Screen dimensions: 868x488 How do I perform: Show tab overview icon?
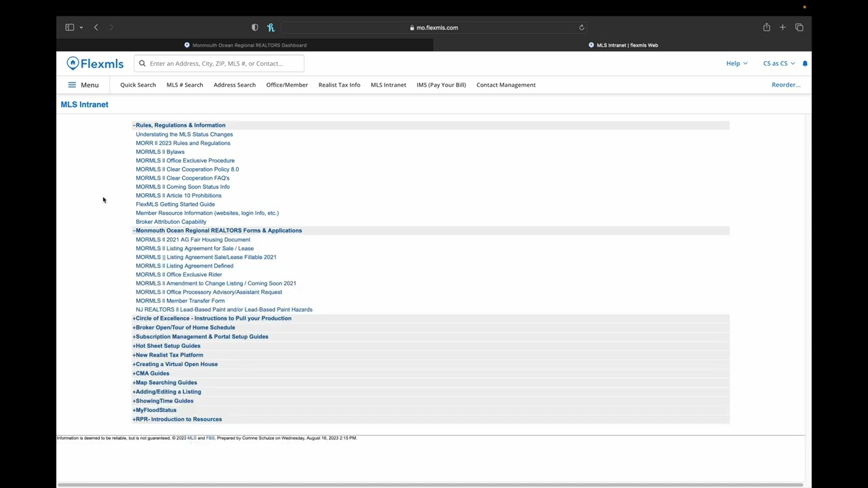[799, 27]
